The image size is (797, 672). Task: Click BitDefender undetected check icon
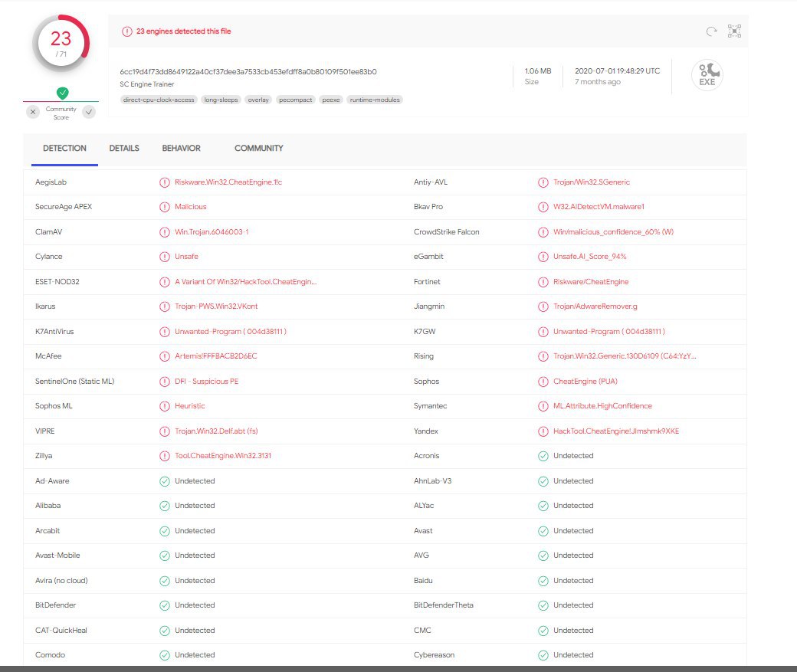(165, 605)
